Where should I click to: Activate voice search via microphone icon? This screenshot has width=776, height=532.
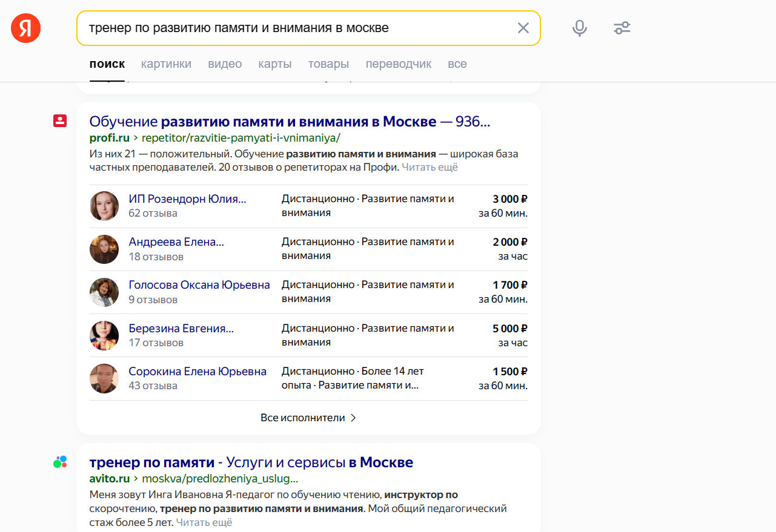(x=579, y=28)
